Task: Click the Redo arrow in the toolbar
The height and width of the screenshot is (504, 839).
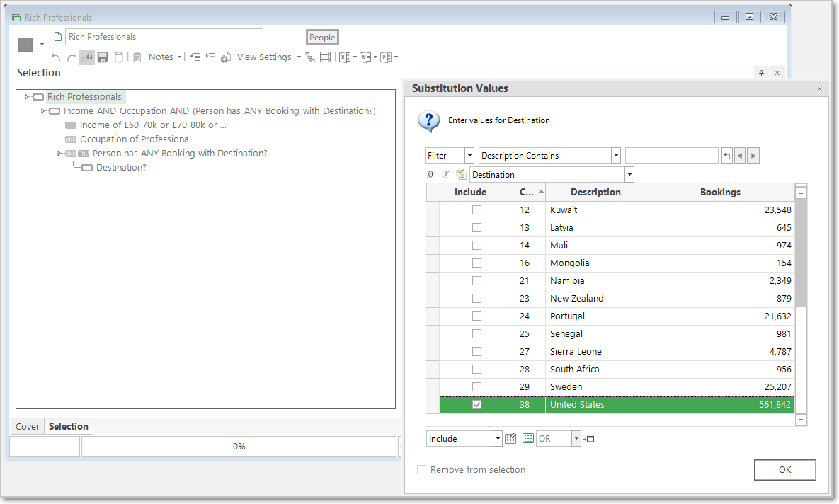Action: coord(72,57)
